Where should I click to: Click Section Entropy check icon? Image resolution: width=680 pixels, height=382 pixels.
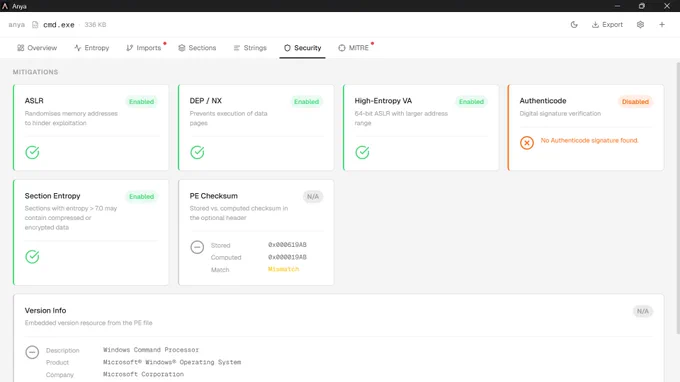point(32,257)
